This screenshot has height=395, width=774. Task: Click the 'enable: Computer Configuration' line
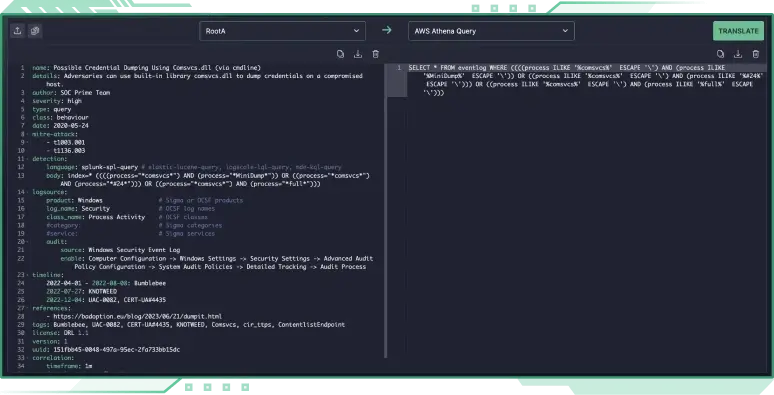tap(217, 263)
